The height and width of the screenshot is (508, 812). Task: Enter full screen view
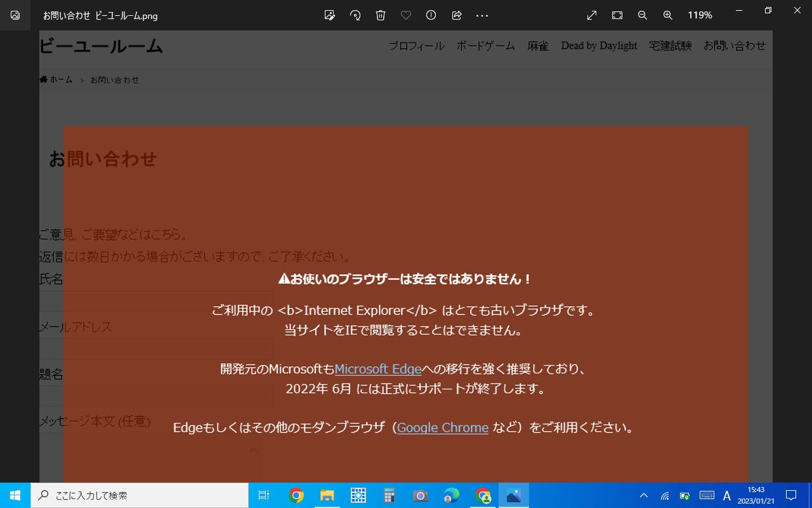point(592,15)
